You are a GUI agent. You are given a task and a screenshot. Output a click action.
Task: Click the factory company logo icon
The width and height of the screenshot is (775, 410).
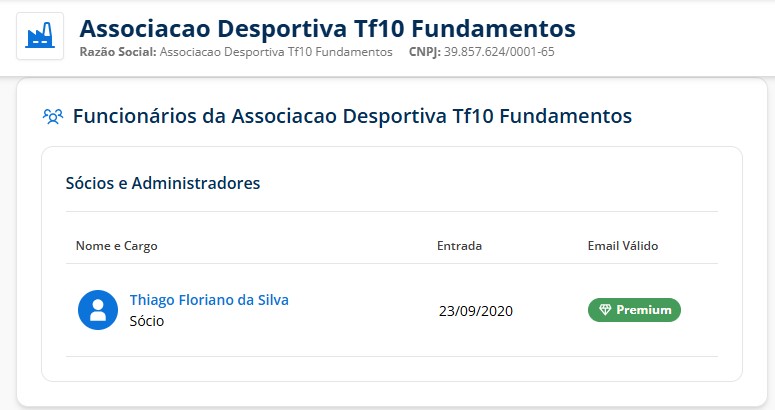point(40,37)
